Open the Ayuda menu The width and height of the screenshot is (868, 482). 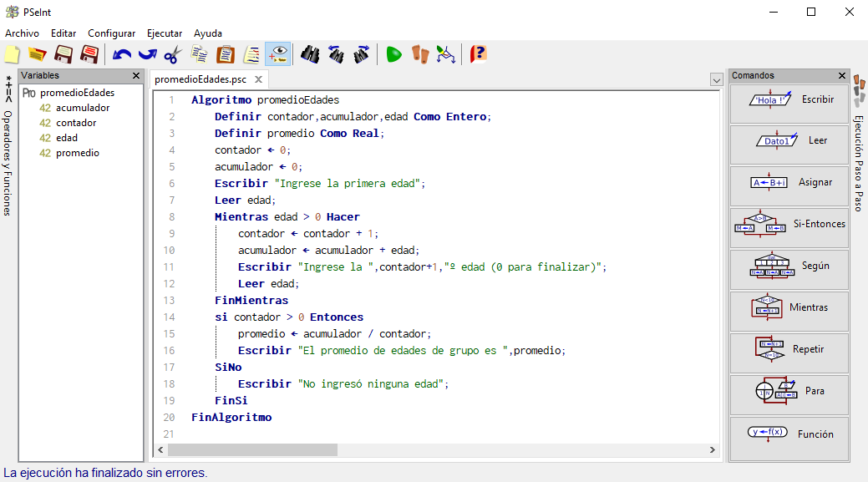tap(207, 33)
